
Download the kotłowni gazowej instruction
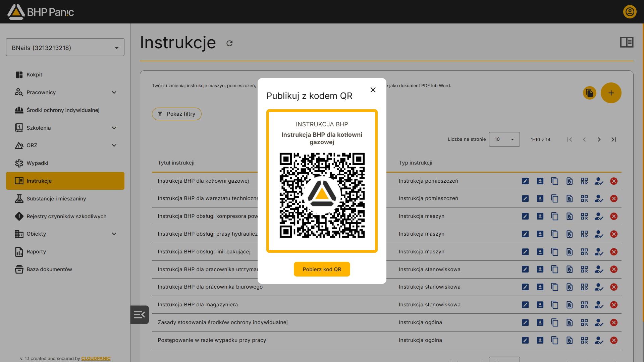coord(540,181)
